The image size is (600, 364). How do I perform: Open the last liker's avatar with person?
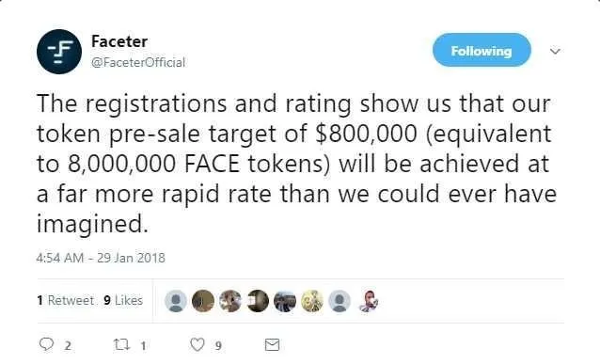tap(368, 301)
